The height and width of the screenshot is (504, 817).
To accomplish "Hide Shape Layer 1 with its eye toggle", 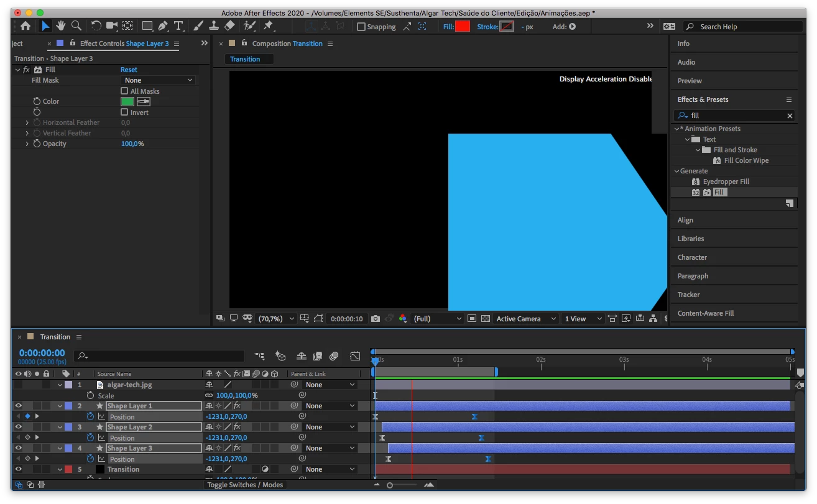I will [x=19, y=406].
